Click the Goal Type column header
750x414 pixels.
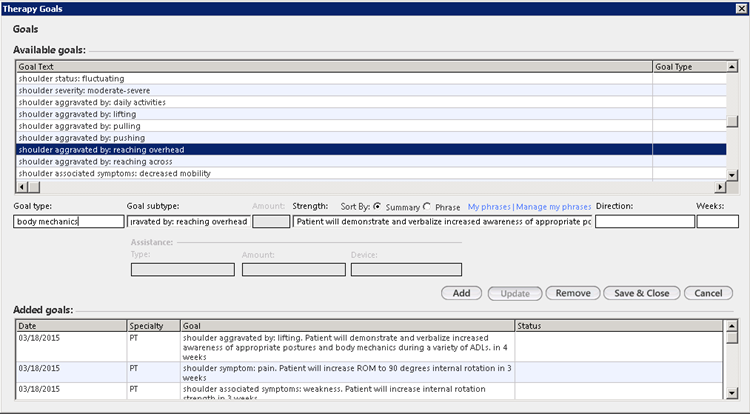689,66
